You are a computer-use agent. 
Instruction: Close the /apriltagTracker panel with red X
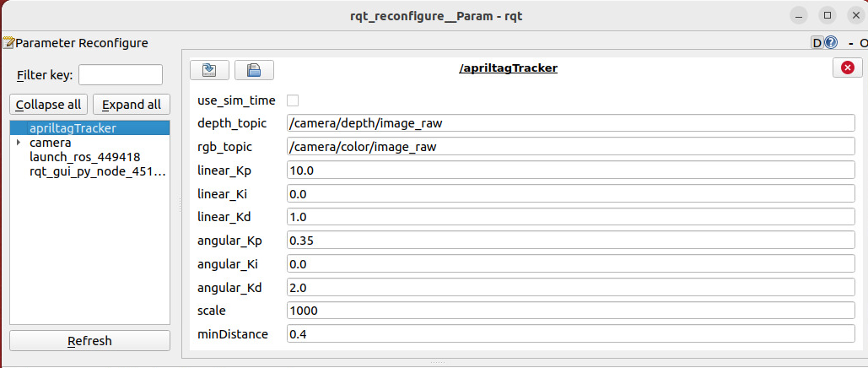tap(847, 68)
